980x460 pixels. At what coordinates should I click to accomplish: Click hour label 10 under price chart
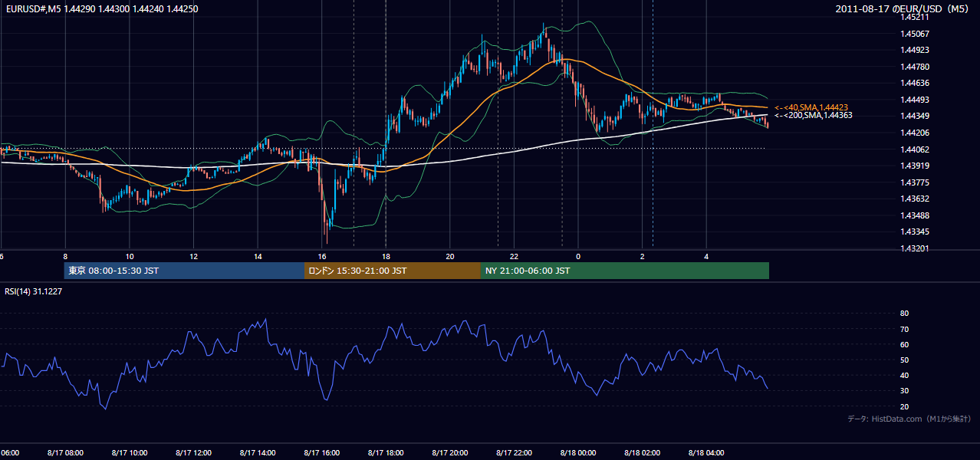[130, 256]
